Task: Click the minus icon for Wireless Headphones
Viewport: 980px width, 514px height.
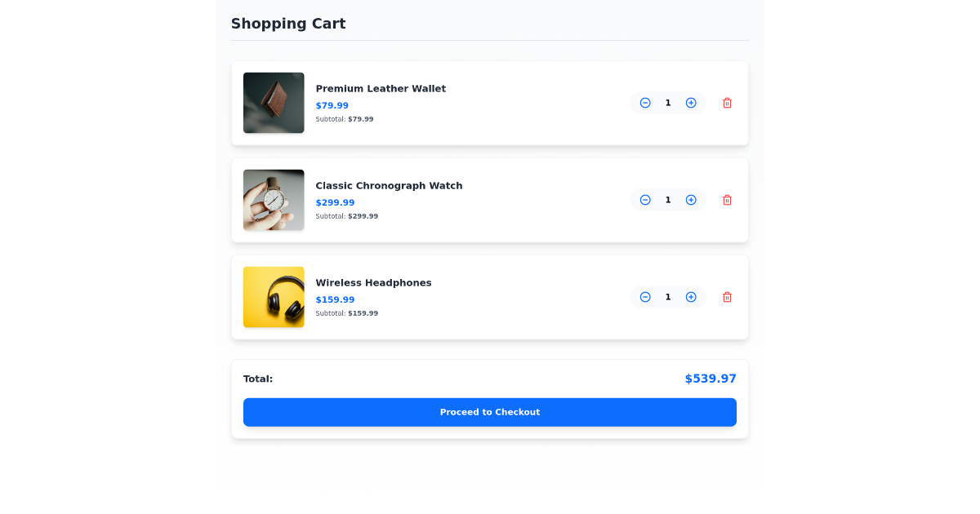Action: 645,297
